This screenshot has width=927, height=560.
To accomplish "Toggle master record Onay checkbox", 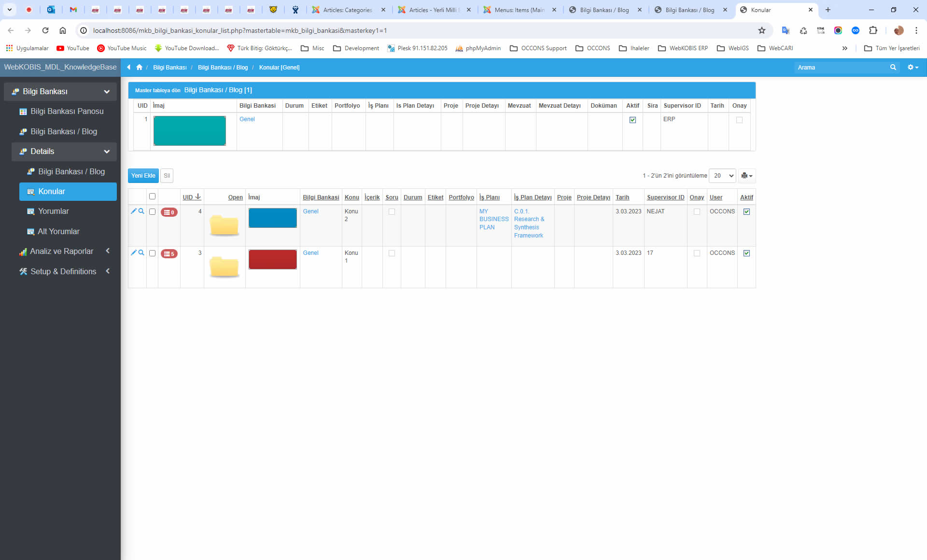I will tap(739, 120).
